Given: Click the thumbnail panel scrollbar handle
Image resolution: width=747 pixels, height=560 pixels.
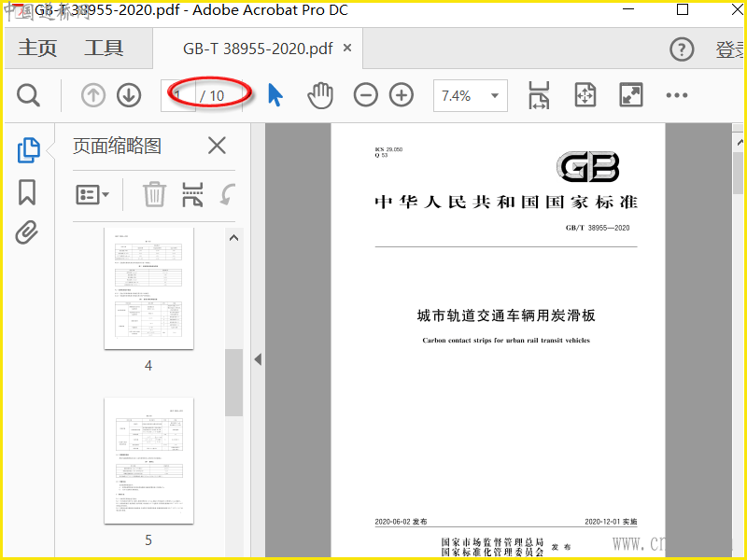Looking at the screenshot, I should 234,383.
